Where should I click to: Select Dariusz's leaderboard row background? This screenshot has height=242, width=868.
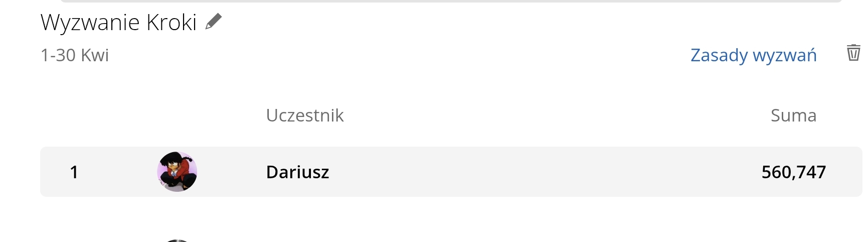[x=501, y=172]
